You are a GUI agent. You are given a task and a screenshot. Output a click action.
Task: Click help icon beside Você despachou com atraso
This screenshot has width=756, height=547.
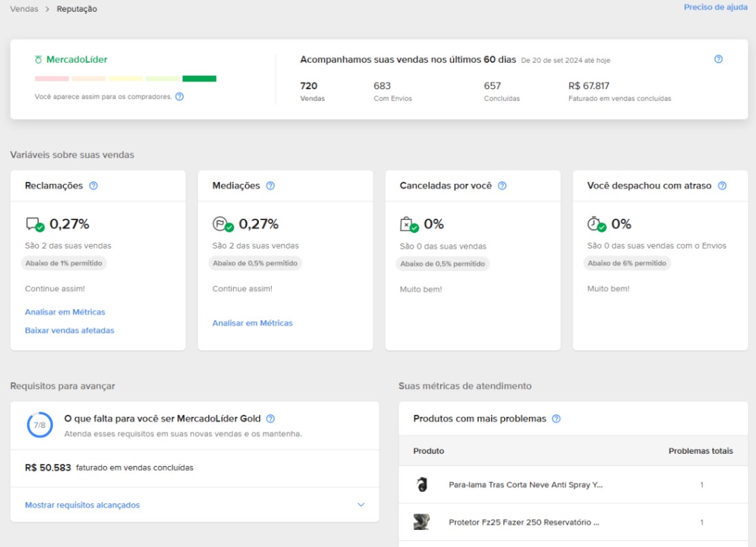[x=722, y=186]
